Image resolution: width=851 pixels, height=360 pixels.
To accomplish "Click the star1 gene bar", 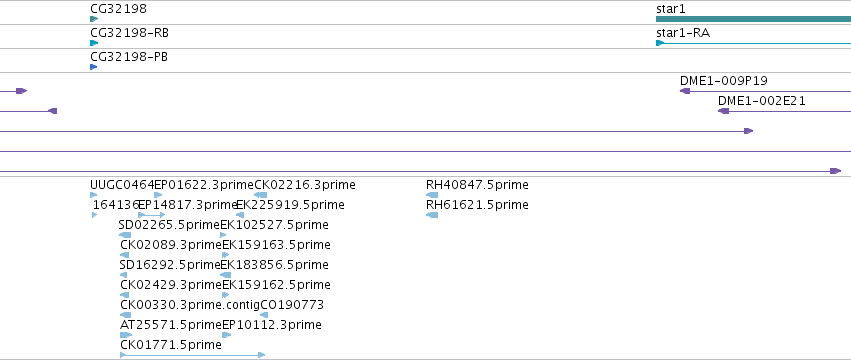I will point(753,19).
